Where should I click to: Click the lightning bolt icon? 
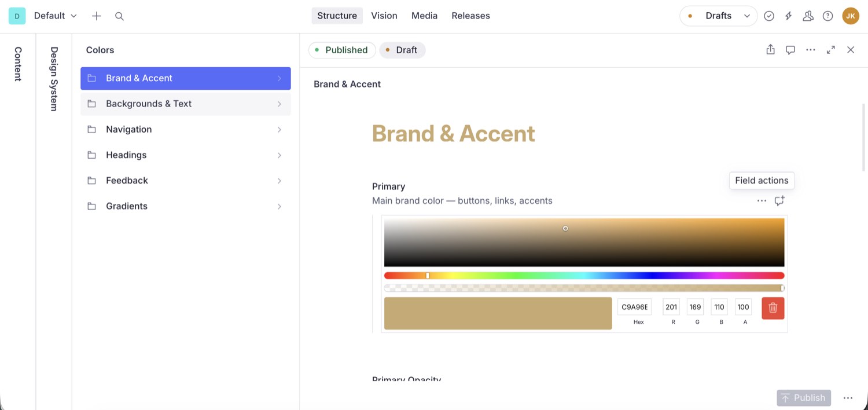coord(788,16)
